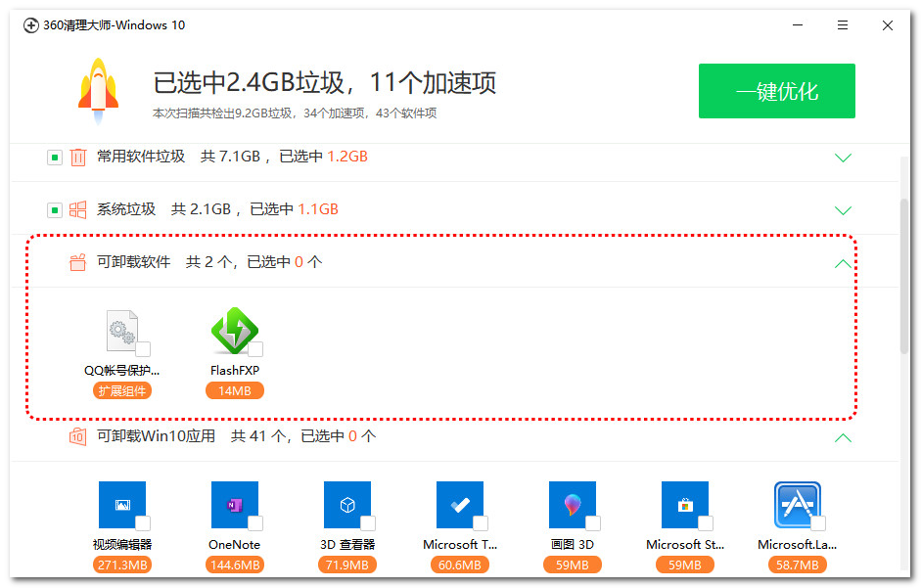Click the Microsoft Store app icon
Screen dimensions: 921x588
[685, 505]
